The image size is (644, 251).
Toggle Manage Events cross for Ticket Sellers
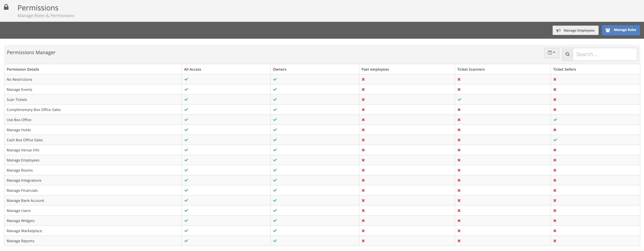pos(555,89)
